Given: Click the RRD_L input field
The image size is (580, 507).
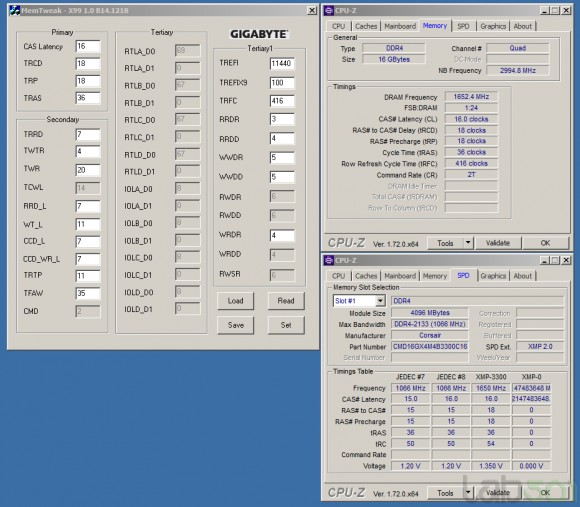Looking at the screenshot, I should [x=88, y=206].
